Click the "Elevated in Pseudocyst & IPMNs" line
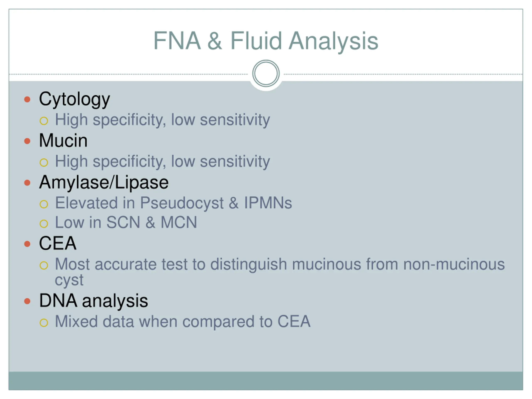The width and height of the screenshot is (532, 399). tap(173, 203)
